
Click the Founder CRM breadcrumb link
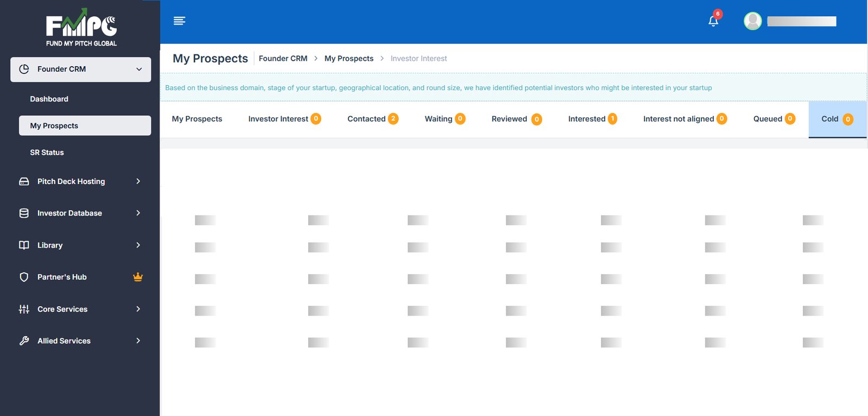click(283, 59)
